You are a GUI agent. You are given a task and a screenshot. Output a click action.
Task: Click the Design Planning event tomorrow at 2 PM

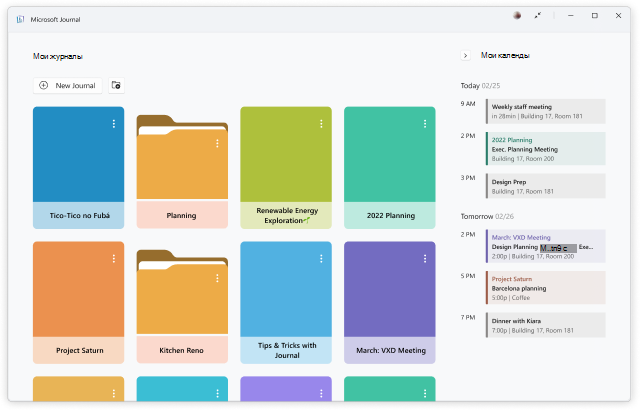pyautogui.click(x=545, y=246)
